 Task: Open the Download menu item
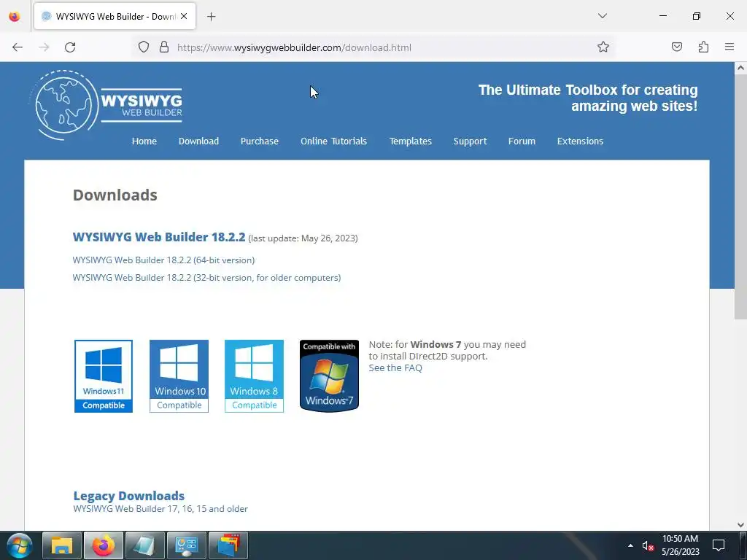point(198,141)
